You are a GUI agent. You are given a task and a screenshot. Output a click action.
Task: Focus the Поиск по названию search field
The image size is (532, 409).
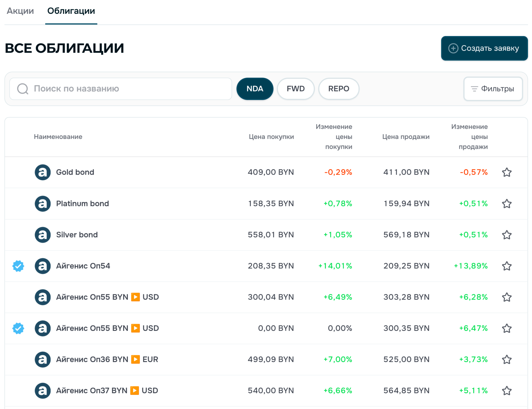click(121, 89)
